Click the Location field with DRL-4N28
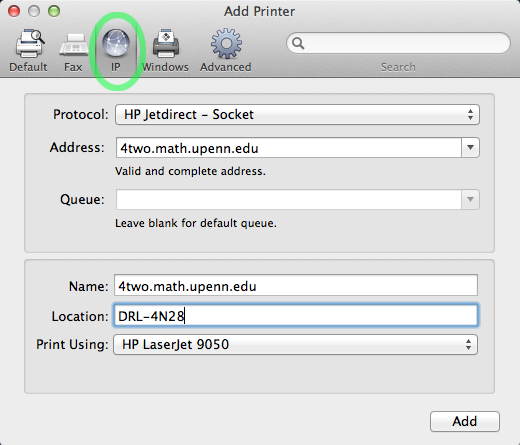Viewport: 520px width, 445px height. (x=296, y=315)
